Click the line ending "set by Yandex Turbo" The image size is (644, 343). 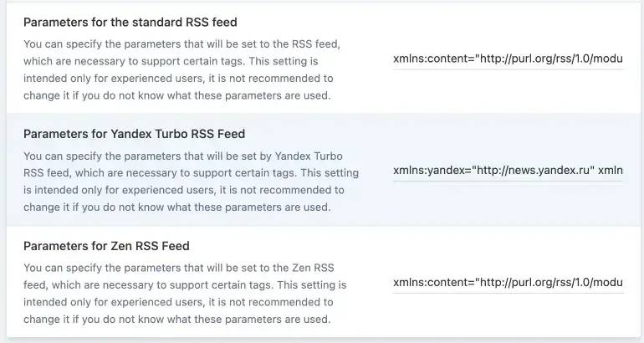(182, 156)
